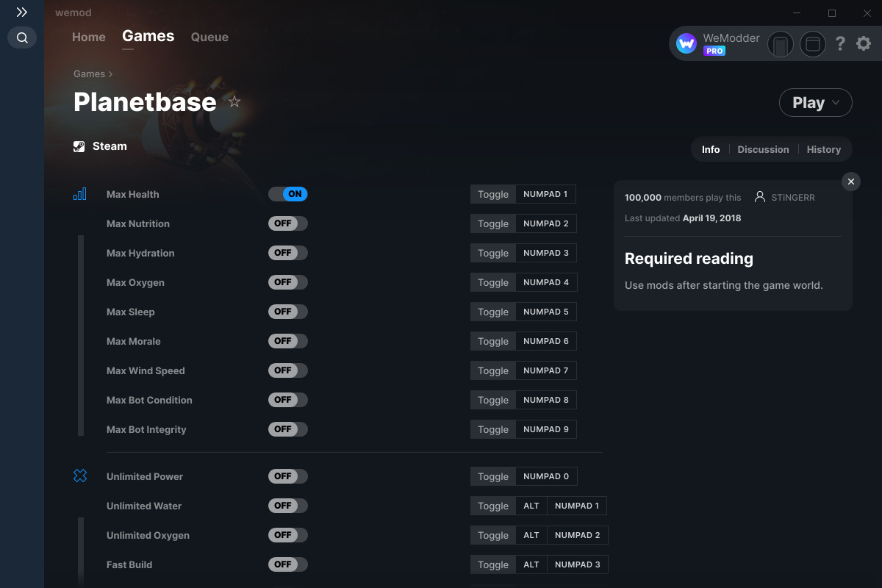882x588 pixels.
Task: Click the Games breadcrumb link
Action: pyautogui.click(x=89, y=73)
